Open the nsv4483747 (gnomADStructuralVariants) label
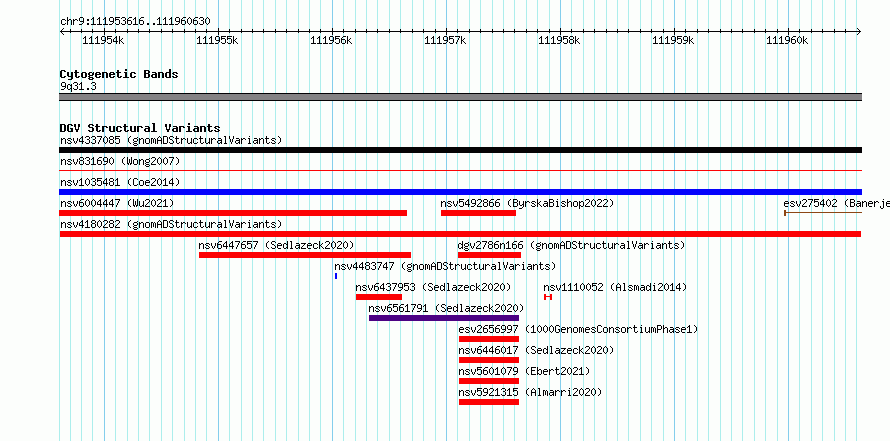 (445, 266)
